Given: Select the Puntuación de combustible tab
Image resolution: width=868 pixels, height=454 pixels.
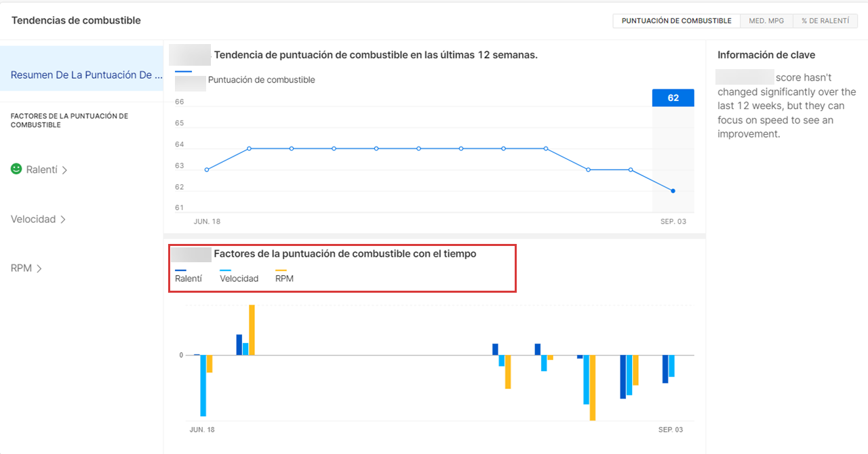Looking at the screenshot, I should pyautogui.click(x=677, y=21).
